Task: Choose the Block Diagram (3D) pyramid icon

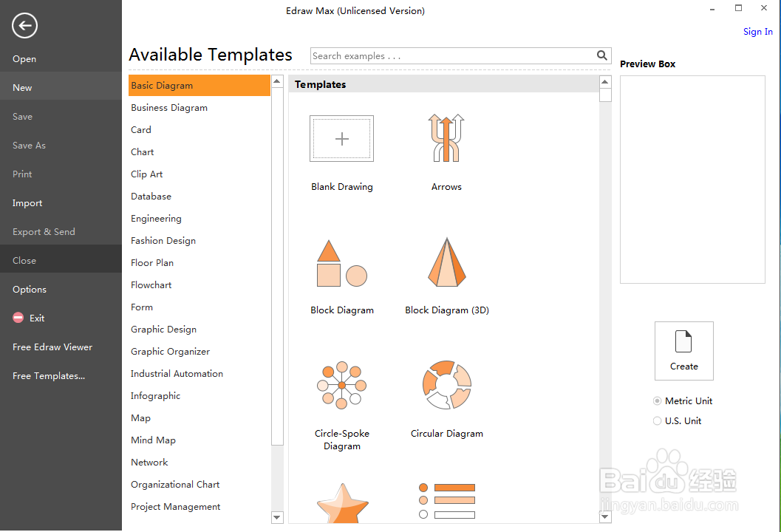Action: click(447, 262)
